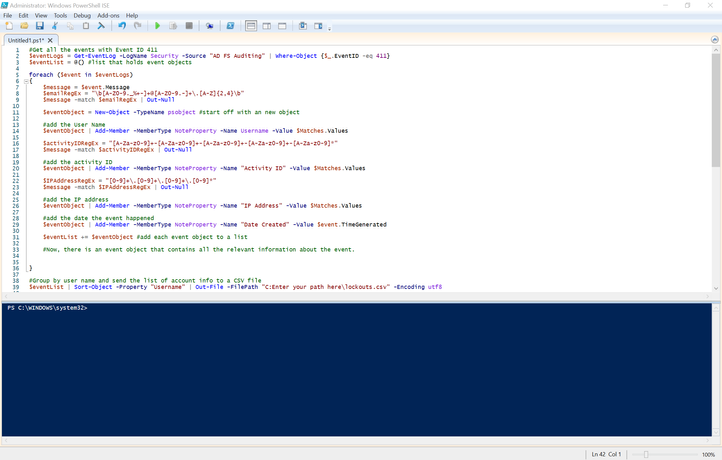Open the Add-ons menu
The image size is (722, 460).
pos(108,15)
